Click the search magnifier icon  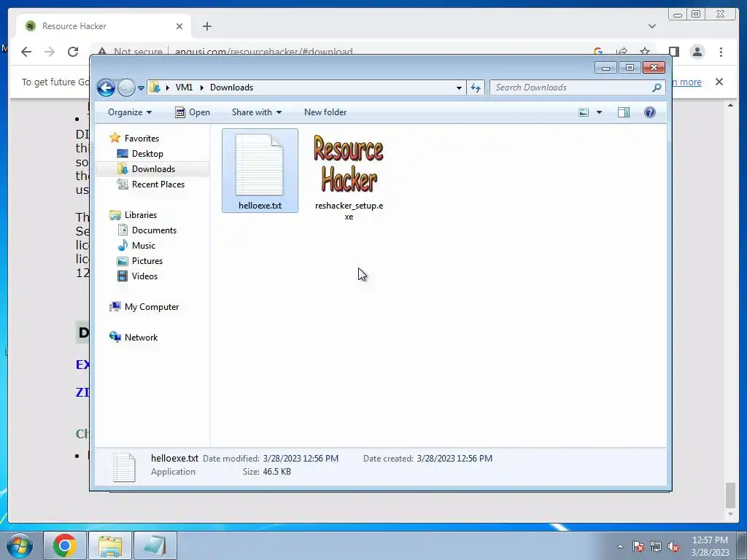coord(657,87)
